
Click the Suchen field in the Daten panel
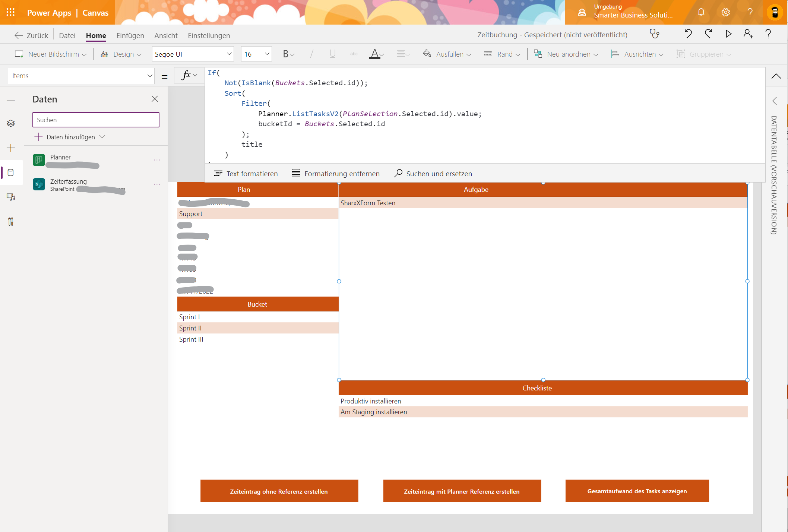[96, 120]
